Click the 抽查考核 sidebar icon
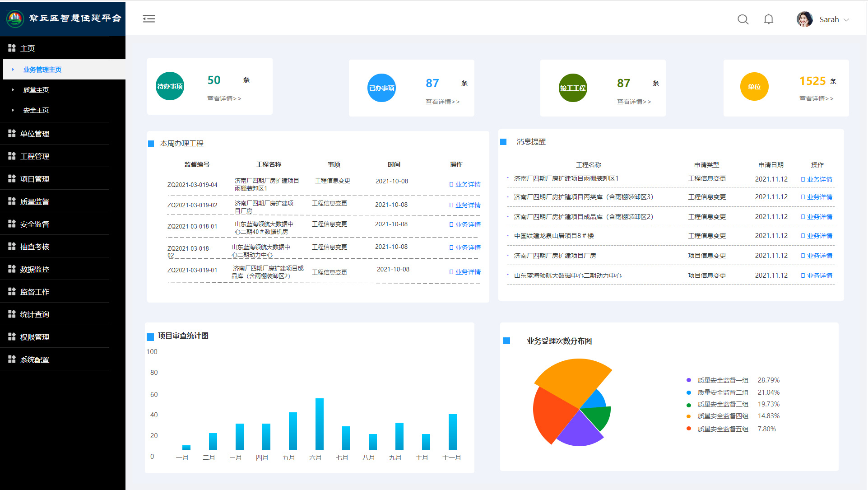868x490 pixels. (x=12, y=246)
